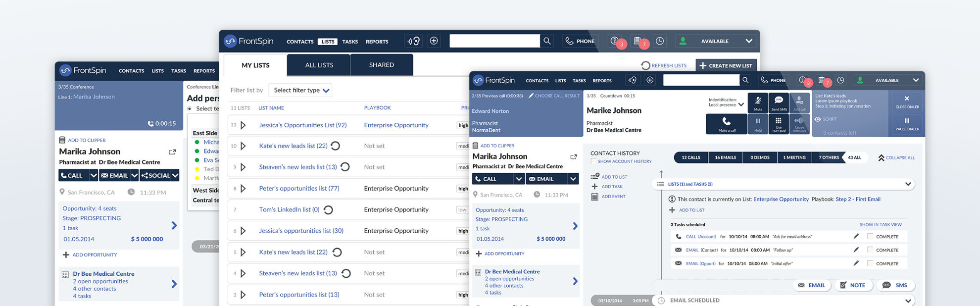Screen dimensions: 980x306
Task: Open Contacts menu in left back window
Action: pos(131,71)
